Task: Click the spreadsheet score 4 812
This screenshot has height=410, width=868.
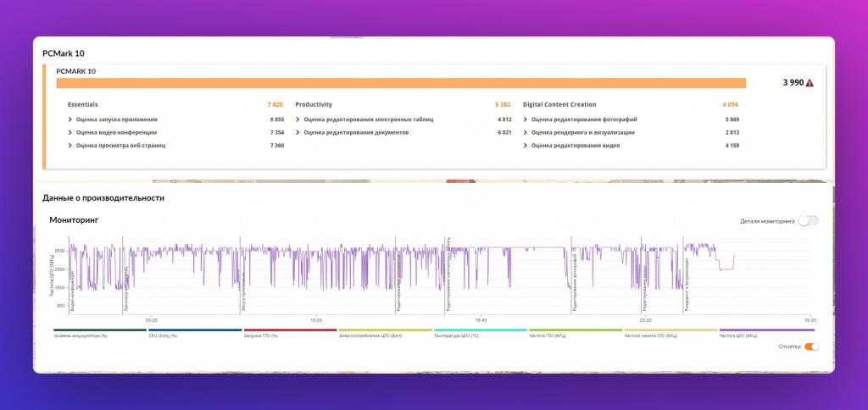Action: pos(504,119)
